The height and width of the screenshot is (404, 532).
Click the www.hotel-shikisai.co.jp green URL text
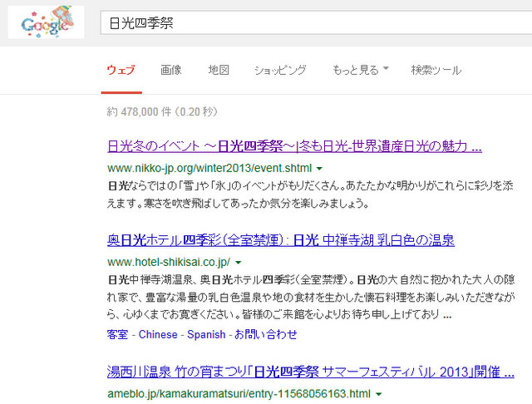tap(169, 261)
